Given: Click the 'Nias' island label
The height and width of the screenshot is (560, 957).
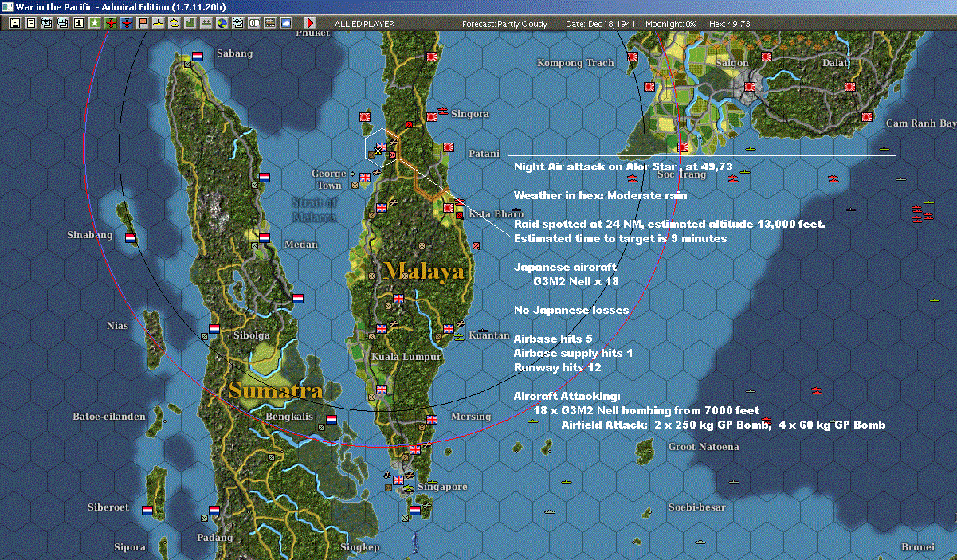Looking at the screenshot, I should click(117, 325).
